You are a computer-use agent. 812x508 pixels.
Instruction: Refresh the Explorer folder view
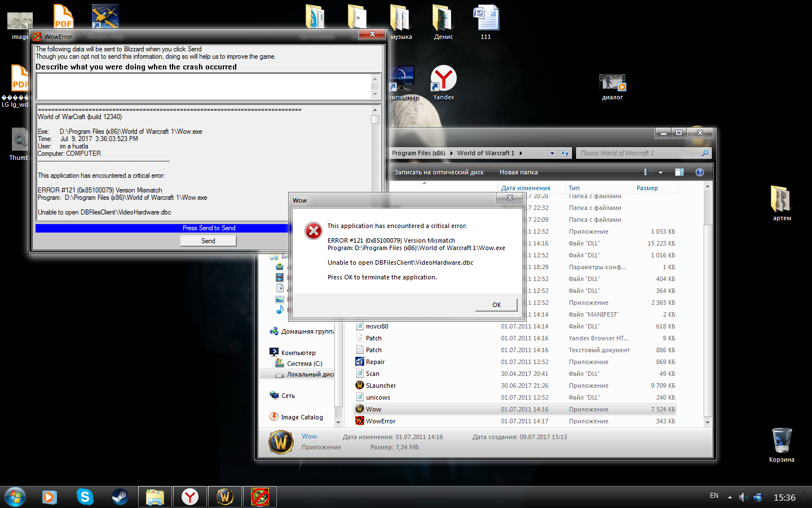(565, 153)
